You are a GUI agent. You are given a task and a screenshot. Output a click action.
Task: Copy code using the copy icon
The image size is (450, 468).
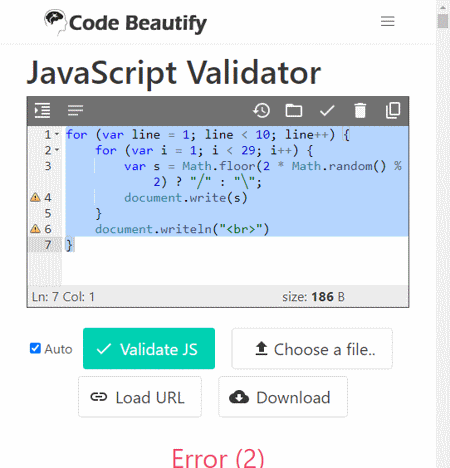[393, 110]
